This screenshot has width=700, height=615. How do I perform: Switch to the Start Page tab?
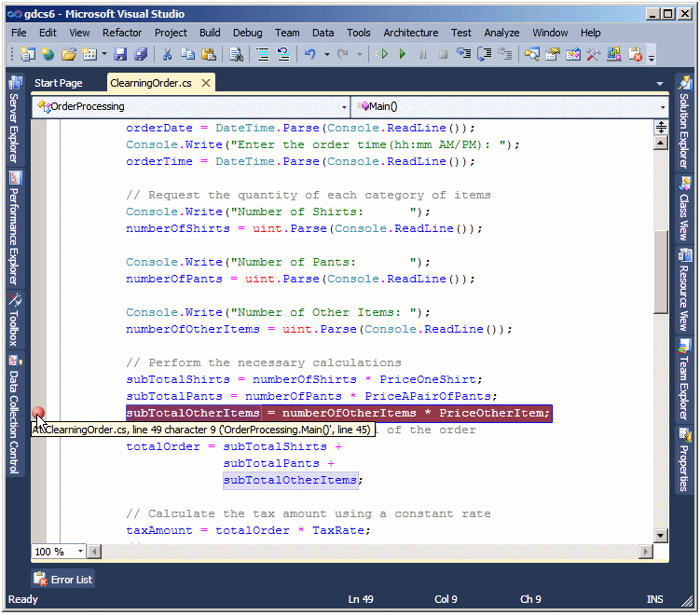click(x=59, y=84)
